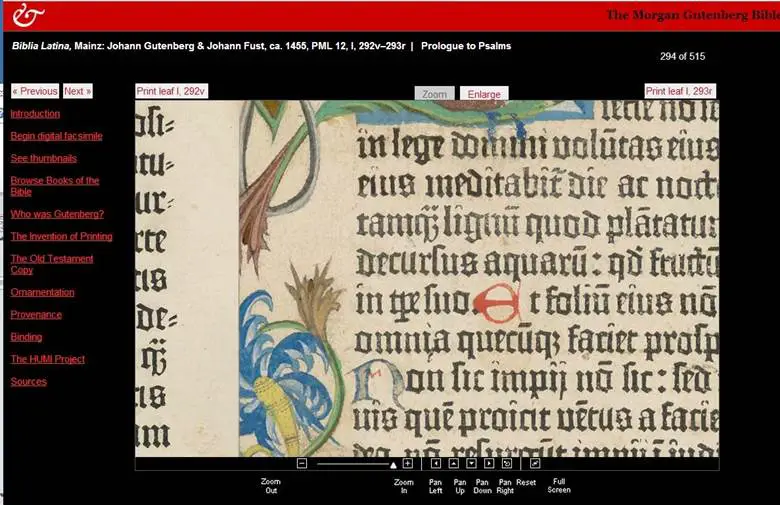The height and width of the screenshot is (505, 780).
Task: Select the Zoom view tab
Action: tap(434, 94)
